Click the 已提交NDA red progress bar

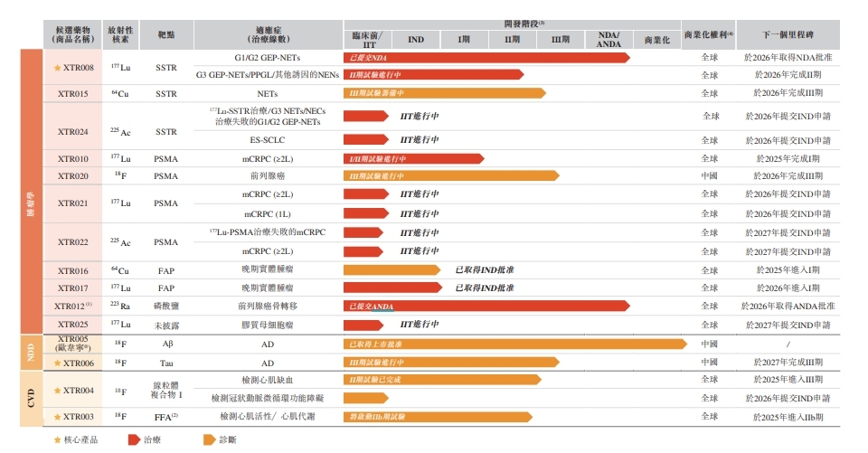(x=486, y=58)
